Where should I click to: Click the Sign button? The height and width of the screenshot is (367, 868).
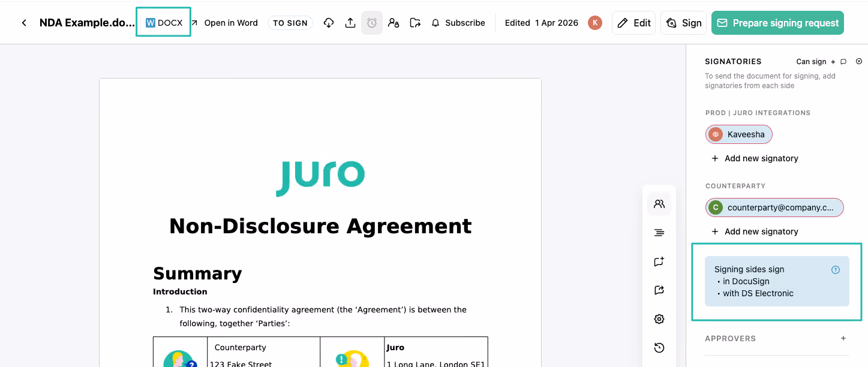[x=683, y=23]
